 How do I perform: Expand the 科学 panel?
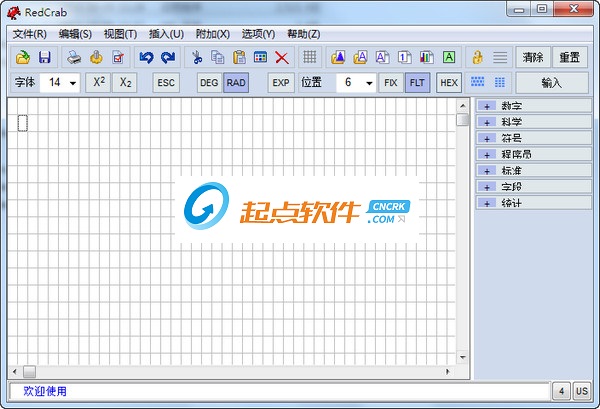click(533, 122)
